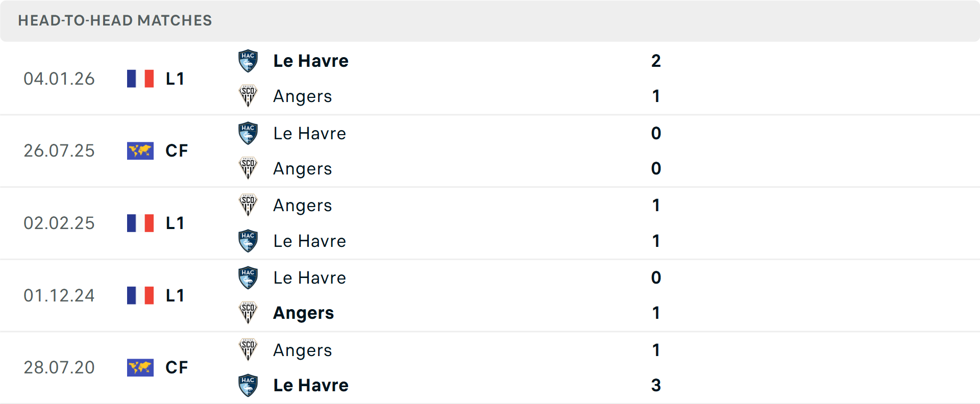Screen dimensions: 980x404
Task: Open the Le Havre link from 26.07.25 match
Action: coord(309,133)
